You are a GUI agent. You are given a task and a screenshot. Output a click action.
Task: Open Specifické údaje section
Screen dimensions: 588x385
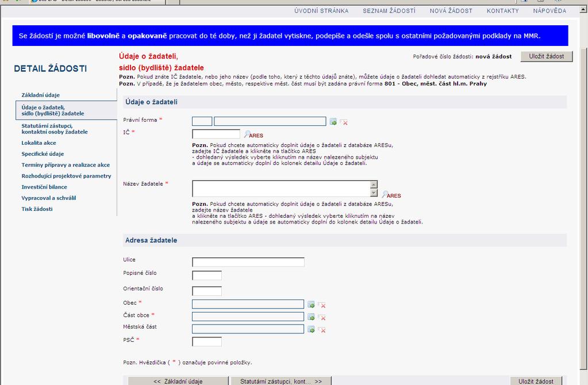[x=43, y=153]
